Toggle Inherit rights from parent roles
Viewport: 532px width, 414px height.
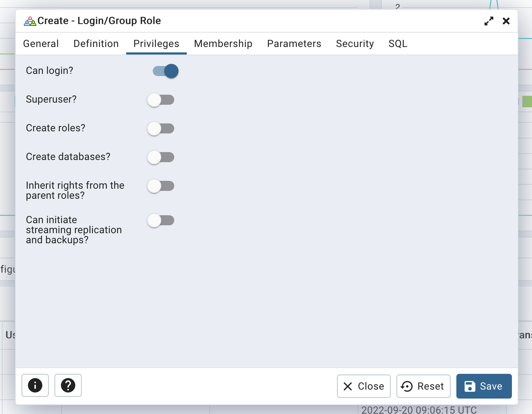tap(161, 186)
